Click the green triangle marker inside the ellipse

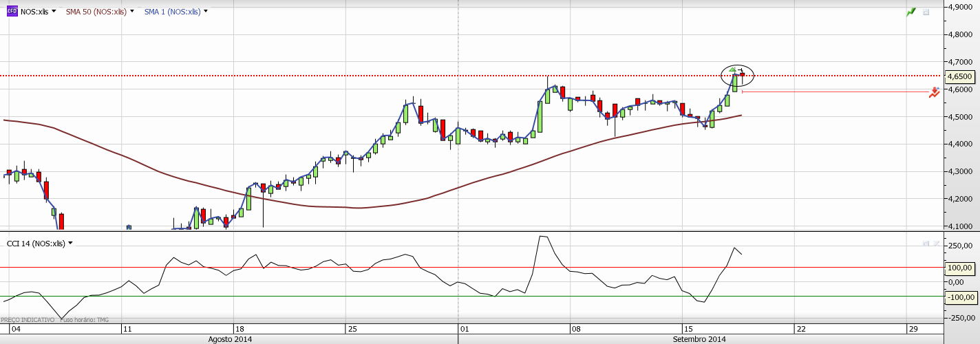pos(733,69)
